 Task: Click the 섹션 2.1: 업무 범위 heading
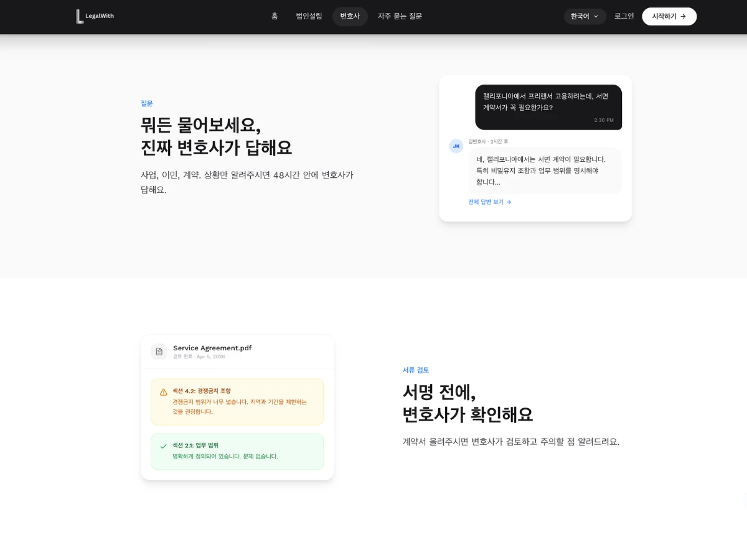[x=195, y=446]
